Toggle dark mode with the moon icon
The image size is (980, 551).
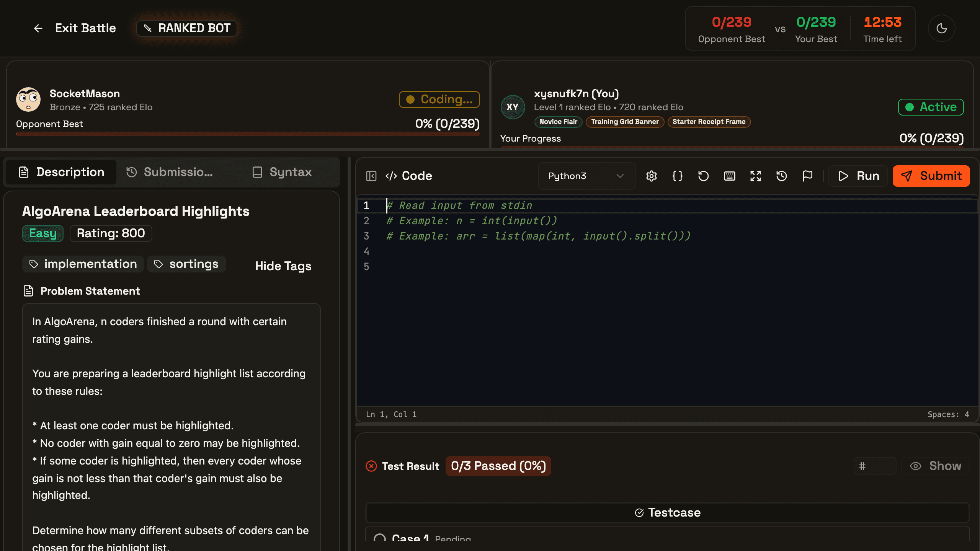click(941, 28)
